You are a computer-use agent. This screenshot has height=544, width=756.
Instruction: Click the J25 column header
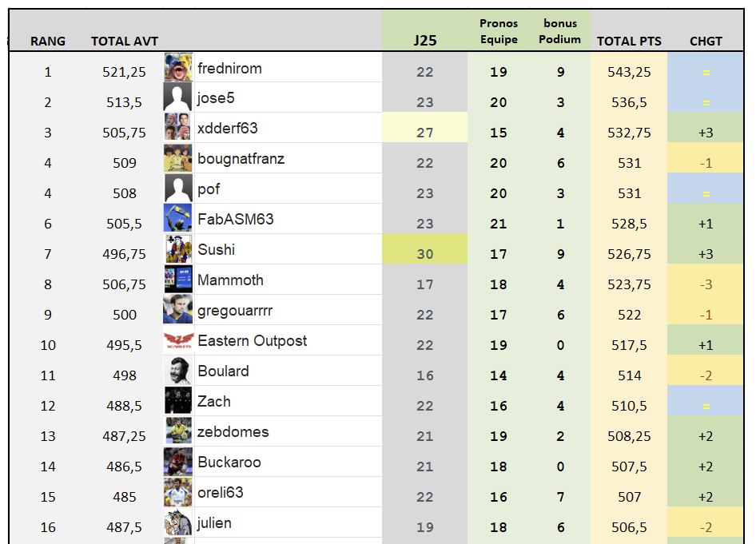425,41
